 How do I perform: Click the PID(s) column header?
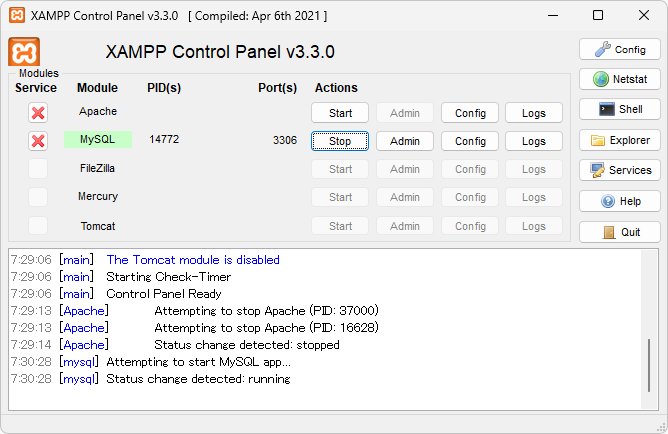pos(164,88)
